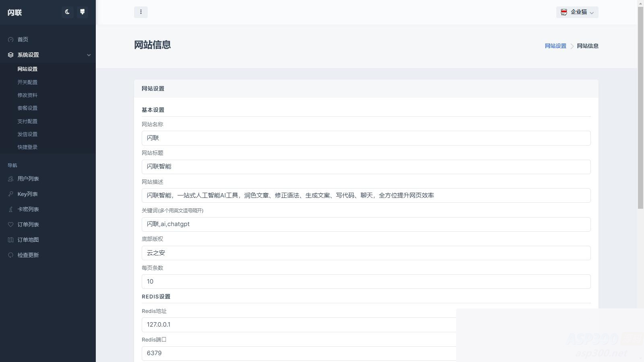The image size is (644, 362).
Task: Click the 套餐设置 sidebar entry
Action: 27,108
